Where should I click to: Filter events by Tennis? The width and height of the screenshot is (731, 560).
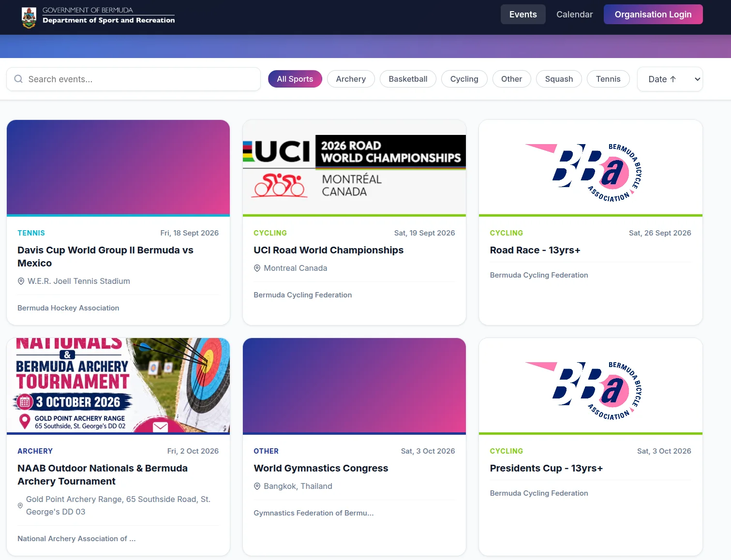[x=608, y=79]
